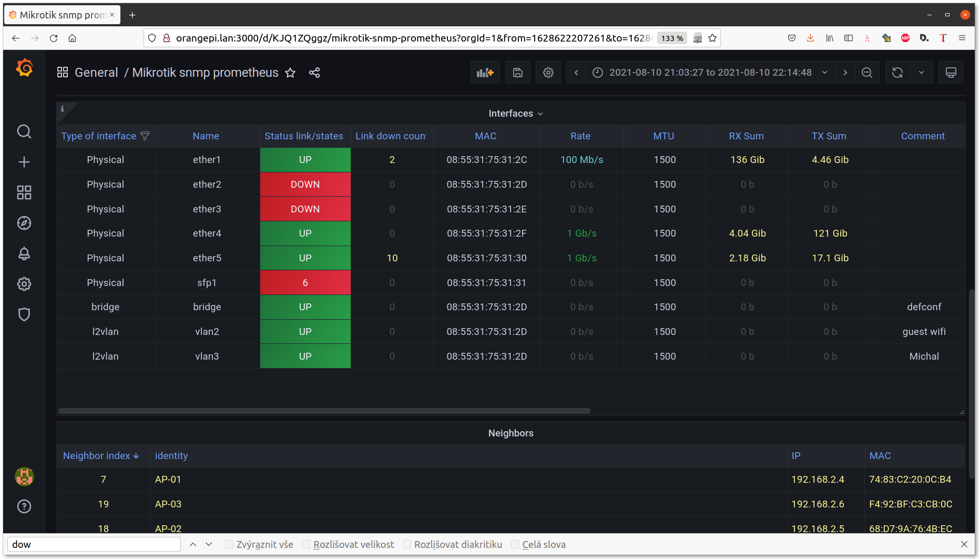
Task: Click the browser address bar URL
Action: point(413,38)
